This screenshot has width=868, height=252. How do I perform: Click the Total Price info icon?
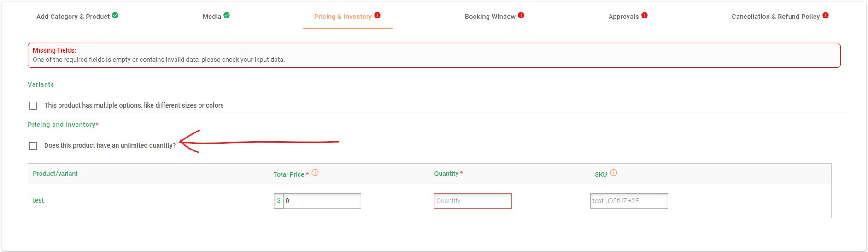(x=315, y=173)
